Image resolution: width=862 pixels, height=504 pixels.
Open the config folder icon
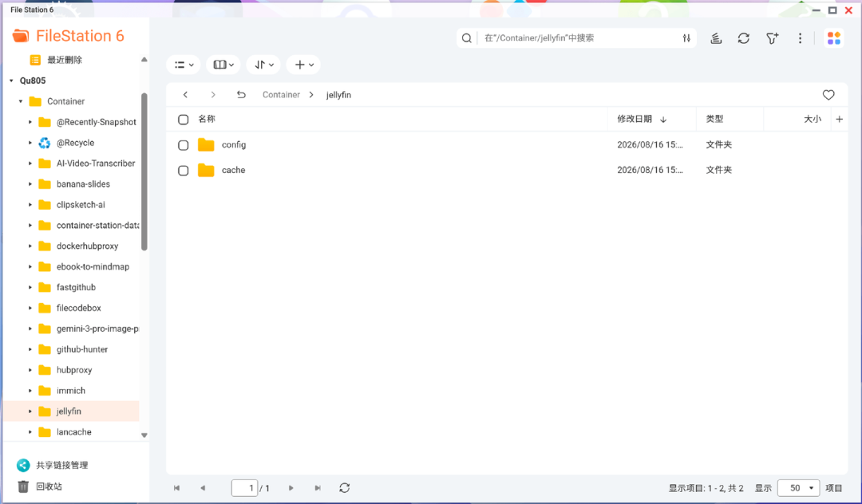(x=206, y=144)
